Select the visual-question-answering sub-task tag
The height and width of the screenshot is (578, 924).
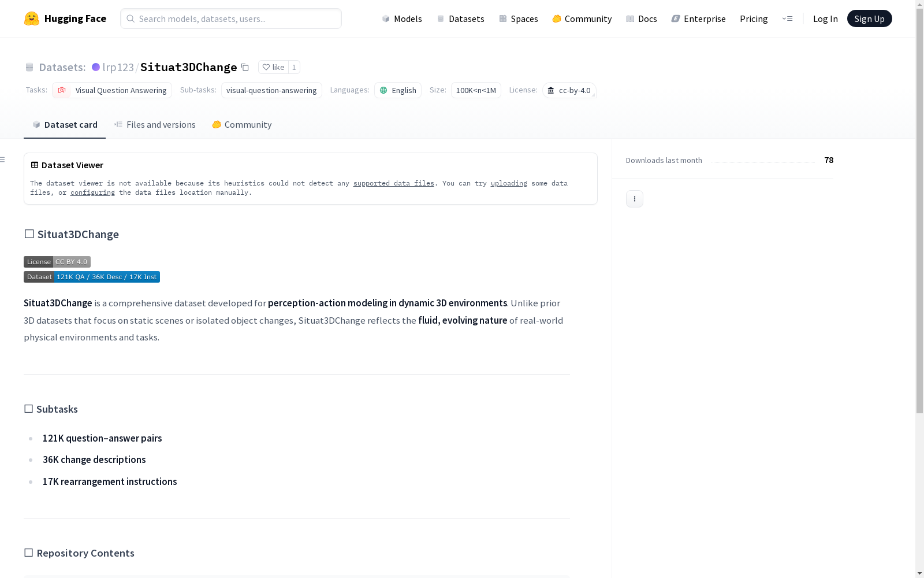point(271,90)
